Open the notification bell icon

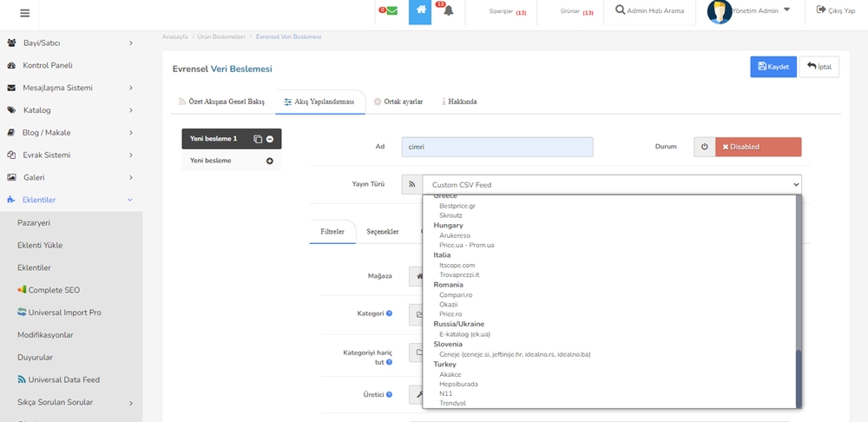tap(449, 10)
